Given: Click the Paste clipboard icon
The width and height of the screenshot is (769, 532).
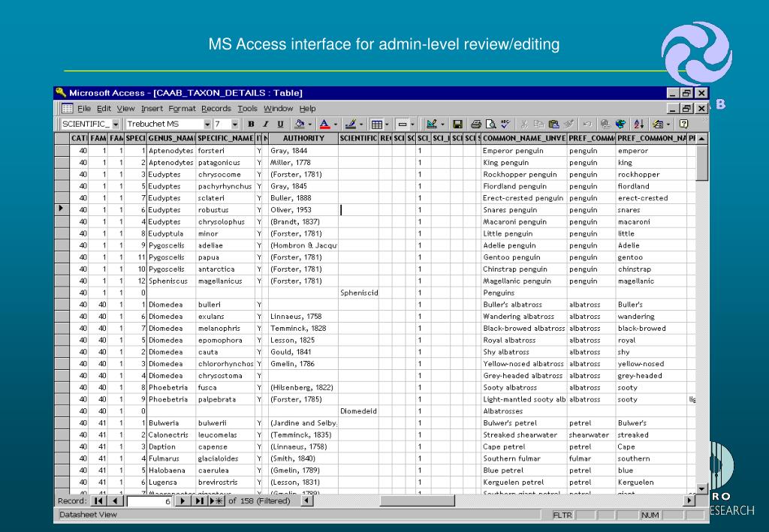Looking at the screenshot, I should pyautogui.click(x=553, y=124).
